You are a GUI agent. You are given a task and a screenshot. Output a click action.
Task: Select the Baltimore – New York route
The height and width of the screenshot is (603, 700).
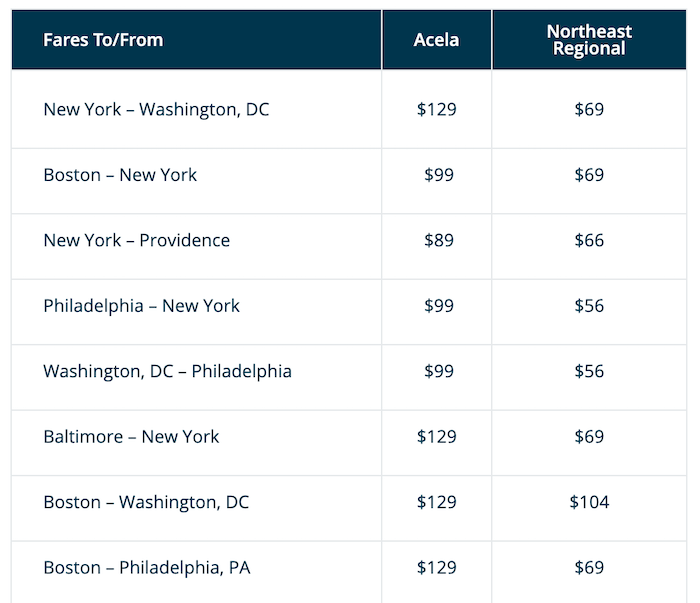(x=131, y=436)
